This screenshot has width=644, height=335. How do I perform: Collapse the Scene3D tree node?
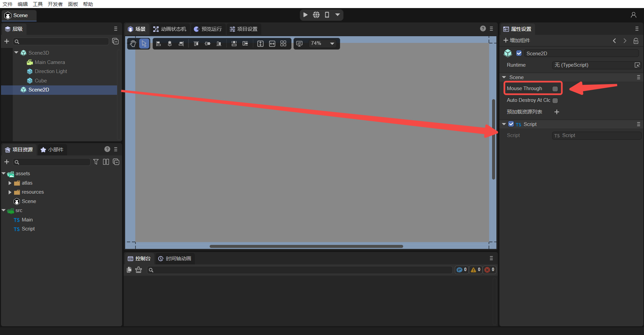(x=16, y=53)
